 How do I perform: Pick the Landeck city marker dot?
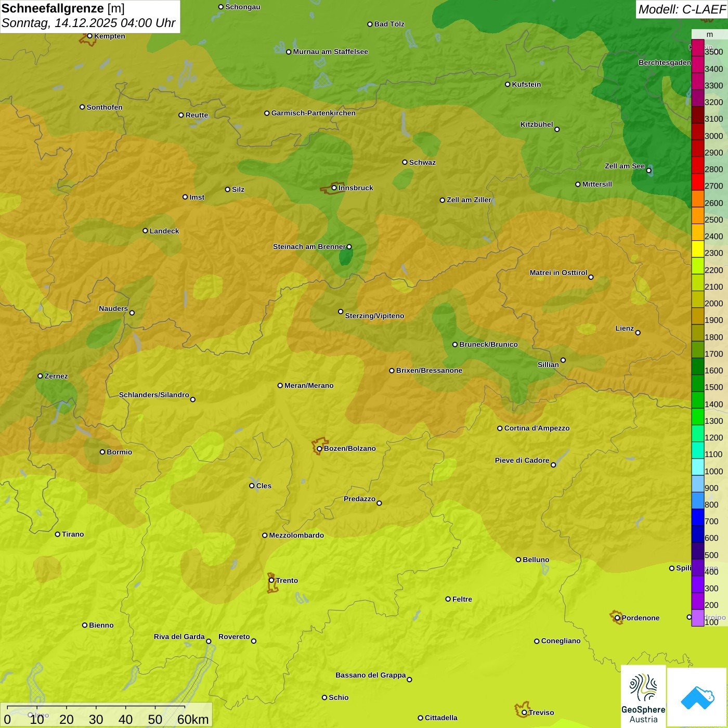(145, 231)
